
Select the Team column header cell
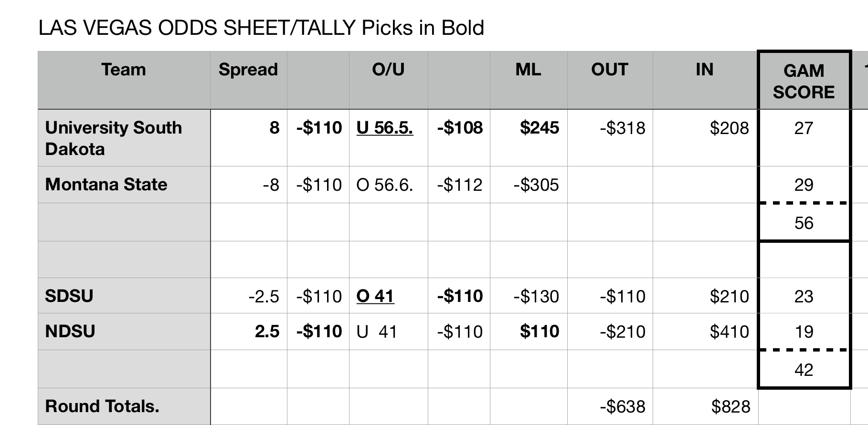pos(124,80)
